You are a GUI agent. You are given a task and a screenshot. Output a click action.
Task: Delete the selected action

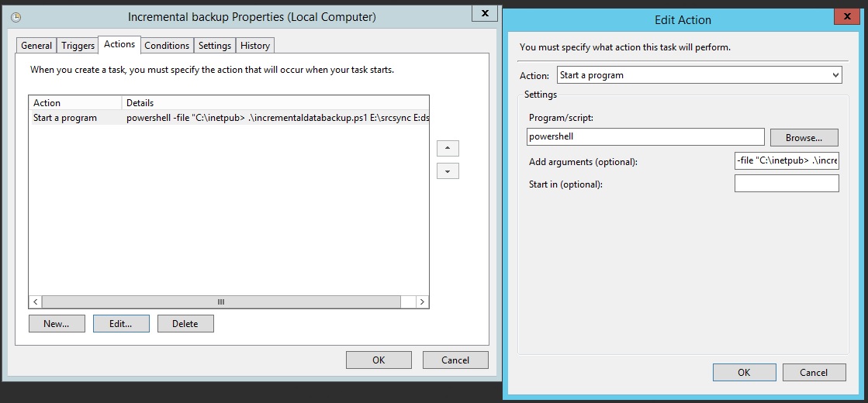[185, 324]
